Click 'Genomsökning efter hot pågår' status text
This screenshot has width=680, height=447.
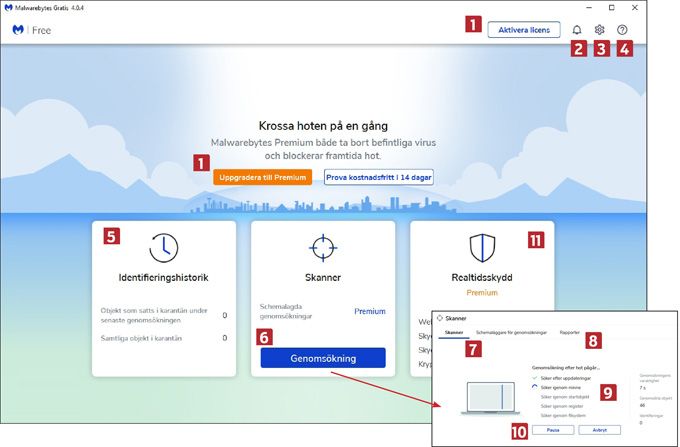(566, 368)
